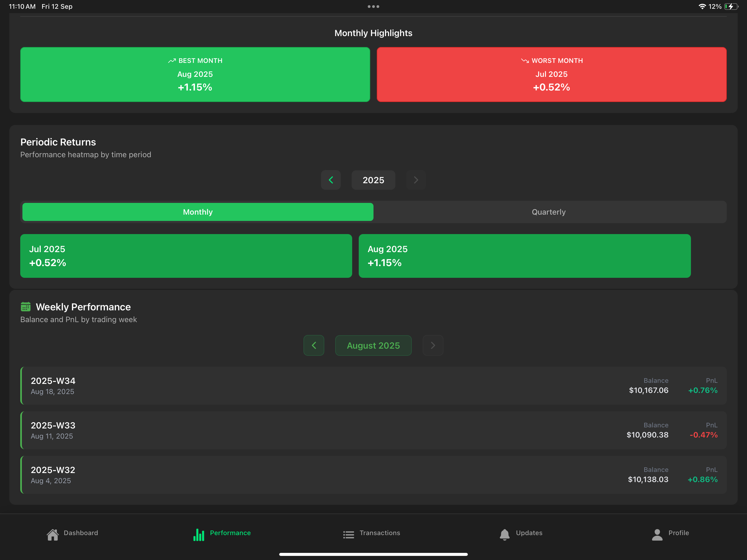Image resolution: width=747 pixels, height=560 pixels.
Task: Switch to the Transactions tab label
Action: 380,533
